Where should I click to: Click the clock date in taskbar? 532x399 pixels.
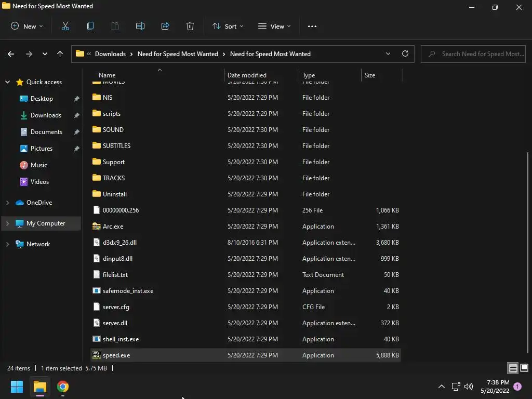pyautogui.click(x=495, y=387)
